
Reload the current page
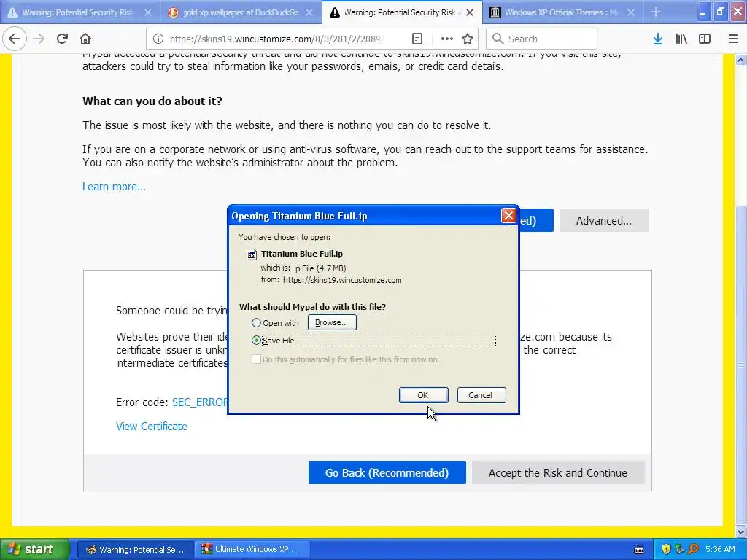coord(62,39)
